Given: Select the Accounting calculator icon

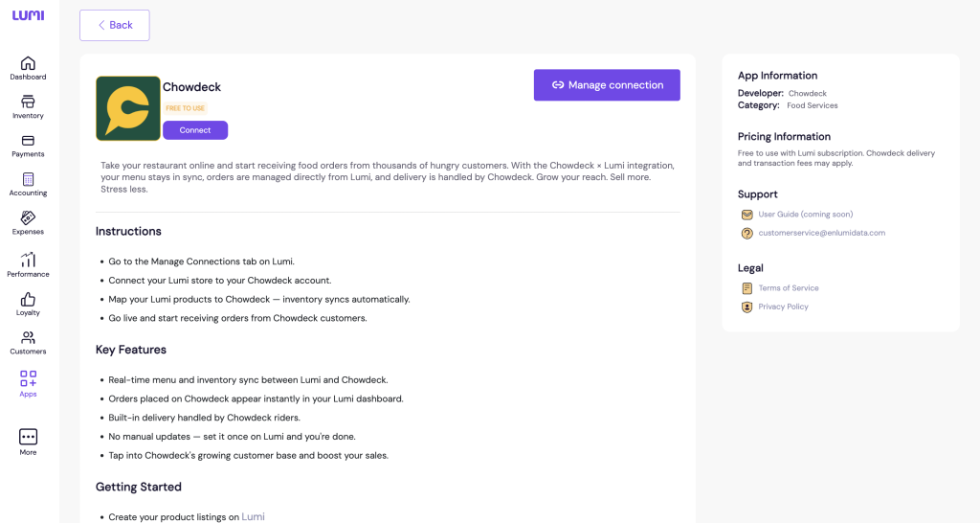Looking at the screenshot, I should coord(28,179).
